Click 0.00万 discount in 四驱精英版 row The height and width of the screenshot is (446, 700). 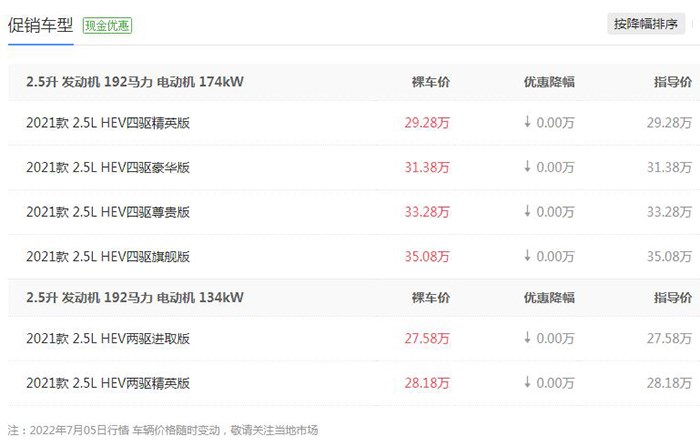[555, 123]
